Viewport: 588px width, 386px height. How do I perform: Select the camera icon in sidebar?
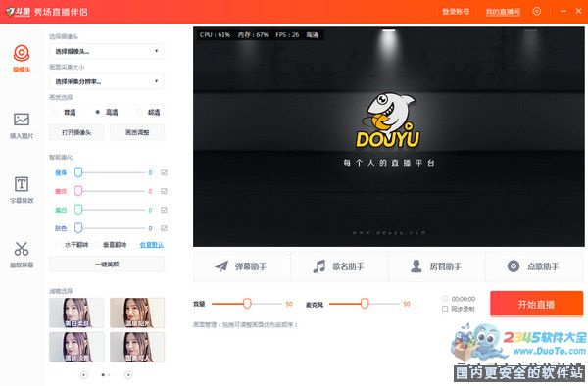tap(22, 53)
